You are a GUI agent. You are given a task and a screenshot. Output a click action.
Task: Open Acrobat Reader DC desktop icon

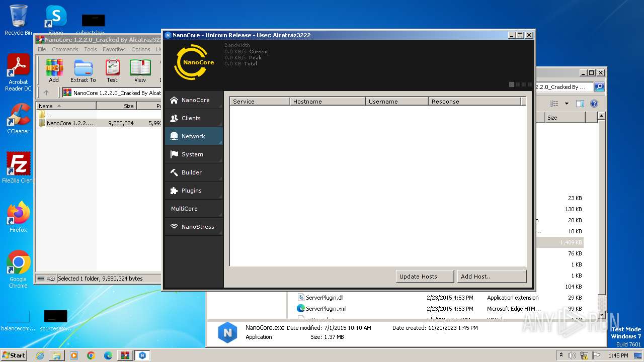18,72
